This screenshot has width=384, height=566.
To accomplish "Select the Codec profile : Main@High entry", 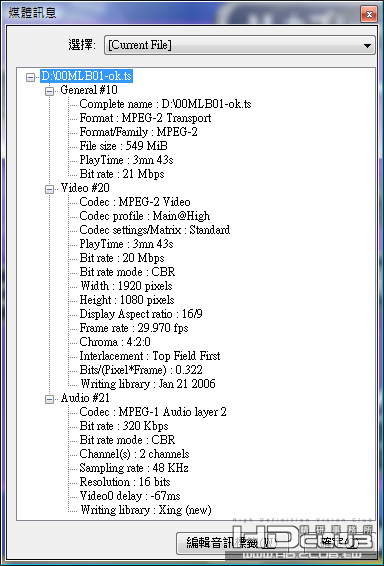I will pos(144,216).
